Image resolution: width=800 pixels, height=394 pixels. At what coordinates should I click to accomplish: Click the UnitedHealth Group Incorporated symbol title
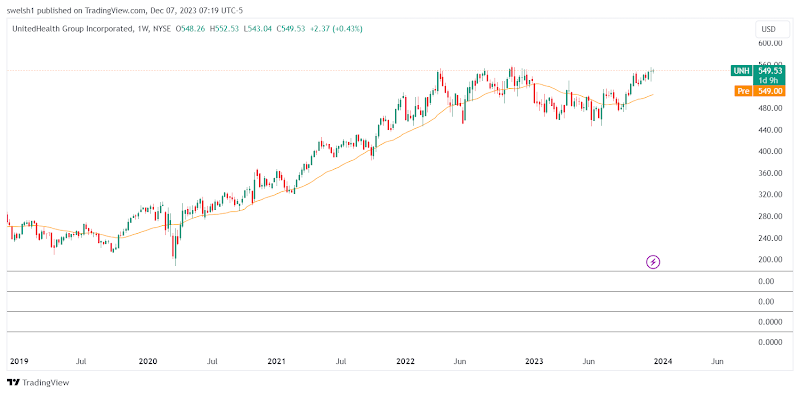point(70,29)
